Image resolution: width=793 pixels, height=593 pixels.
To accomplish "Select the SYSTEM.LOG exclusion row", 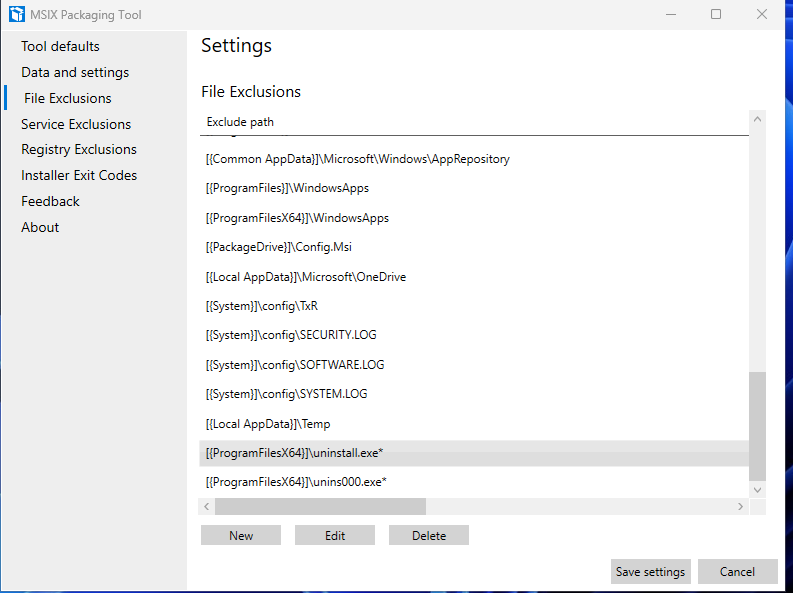I will click(474, 394).
